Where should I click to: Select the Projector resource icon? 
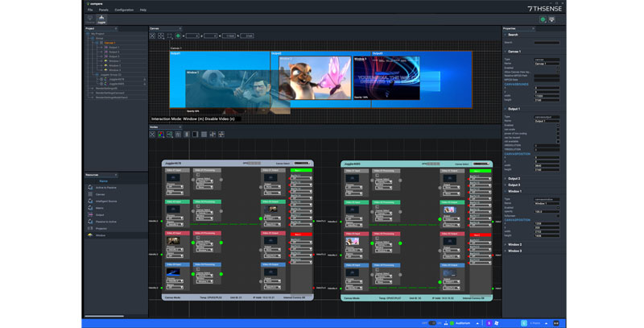[x=91, y=229]
